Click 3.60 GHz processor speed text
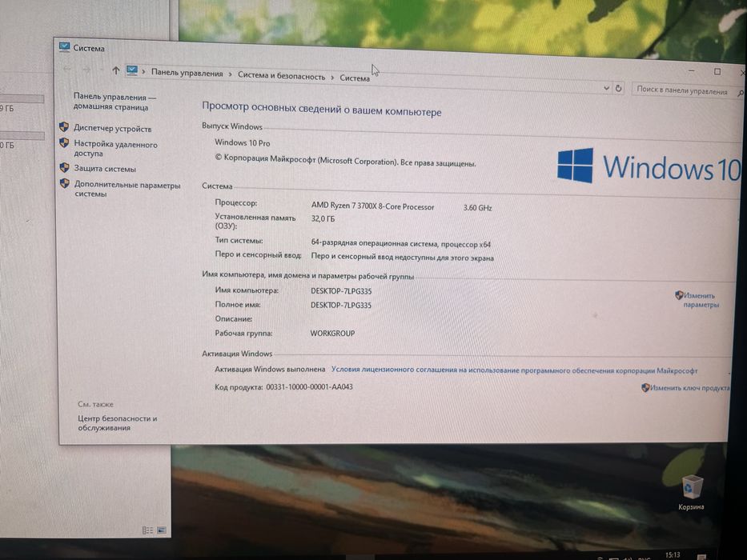Viewport: 747px width, 560px height. (477, 208)
